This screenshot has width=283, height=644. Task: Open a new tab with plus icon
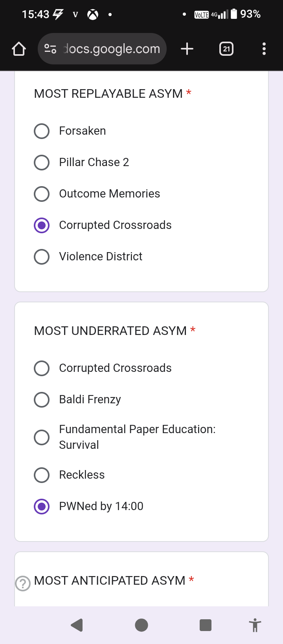click(x=187, y=49)
